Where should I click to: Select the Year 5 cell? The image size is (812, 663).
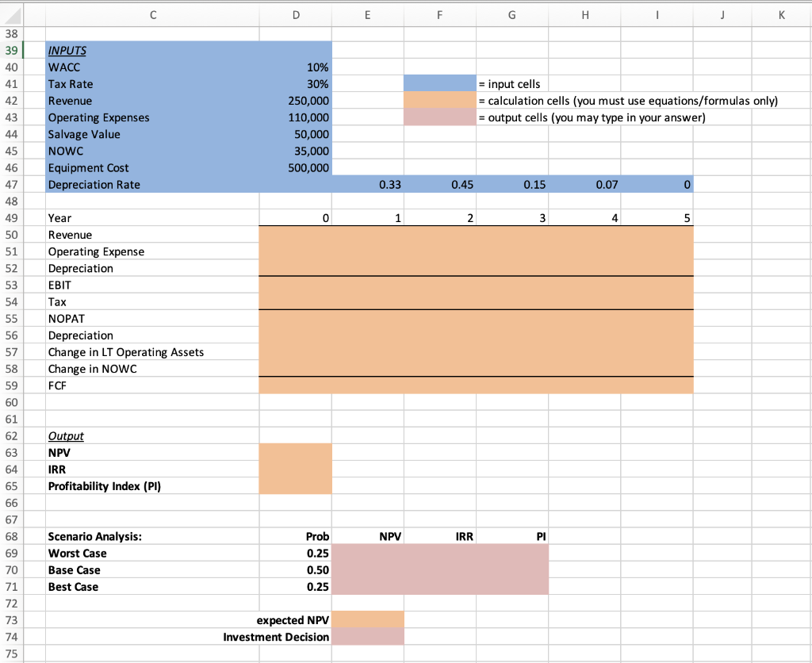coord(657,218)
